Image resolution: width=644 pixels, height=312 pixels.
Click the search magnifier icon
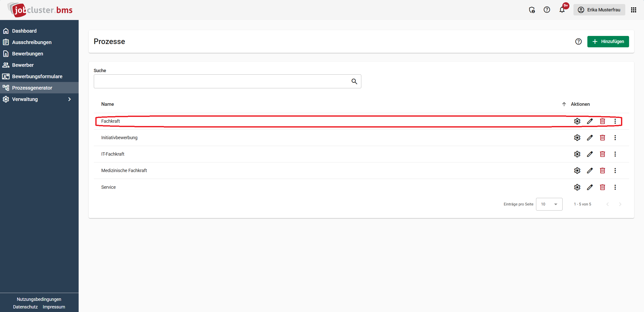(354, 81)
